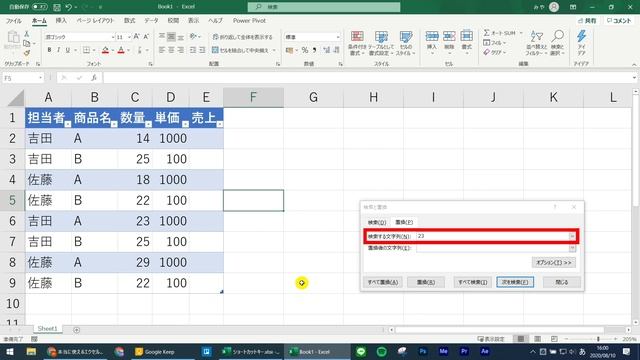This screenshot has height=360, width=640.
Task: Click Find Next (次を検索) button
Action: pos(515,282)
